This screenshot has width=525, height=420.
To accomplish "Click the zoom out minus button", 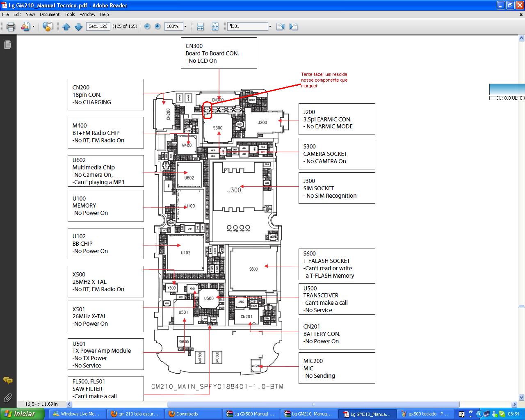I will [147, 27].
